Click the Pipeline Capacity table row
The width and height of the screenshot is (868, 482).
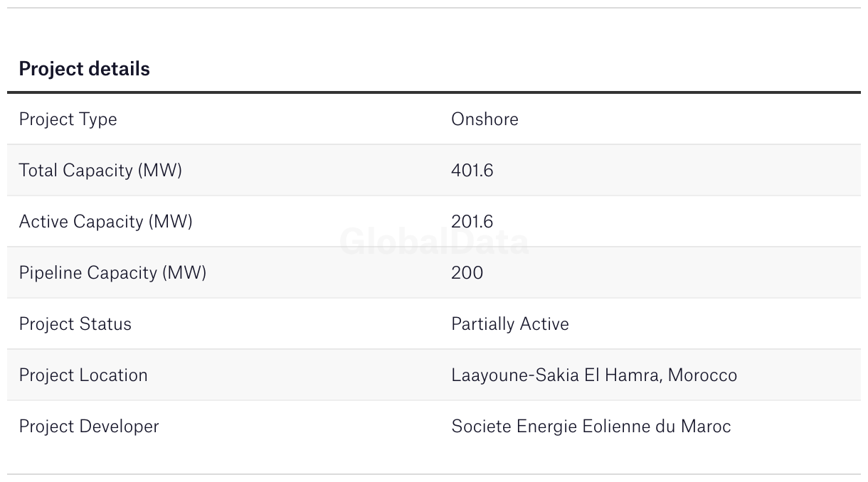tap(320, 272)
